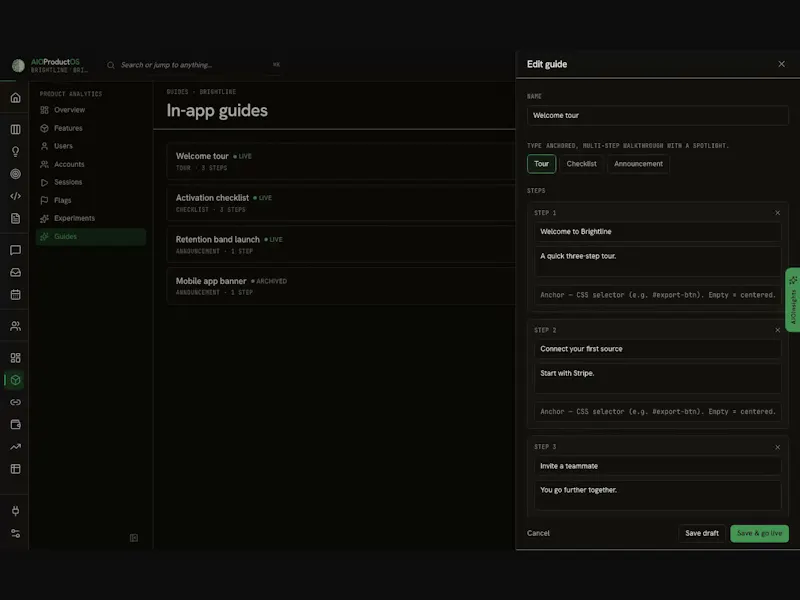This screenshot has height=600, width=800.
Task: Open the document page icon in the left rail
Action: coord(15,218)
